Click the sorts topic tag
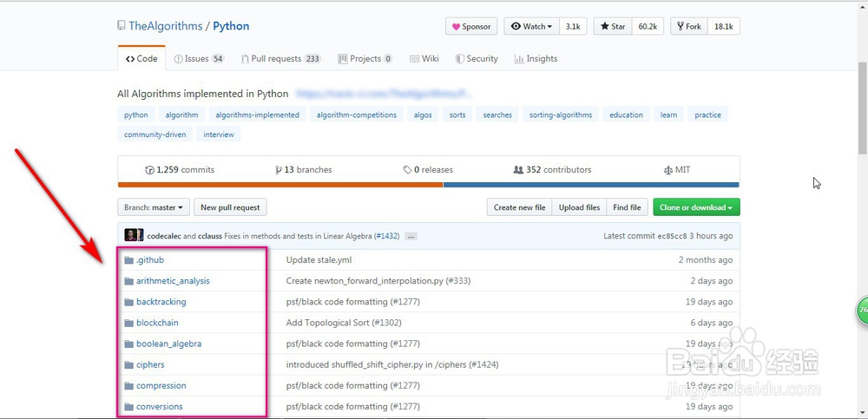Screen dimensions: 868x419 pos(457,115)
